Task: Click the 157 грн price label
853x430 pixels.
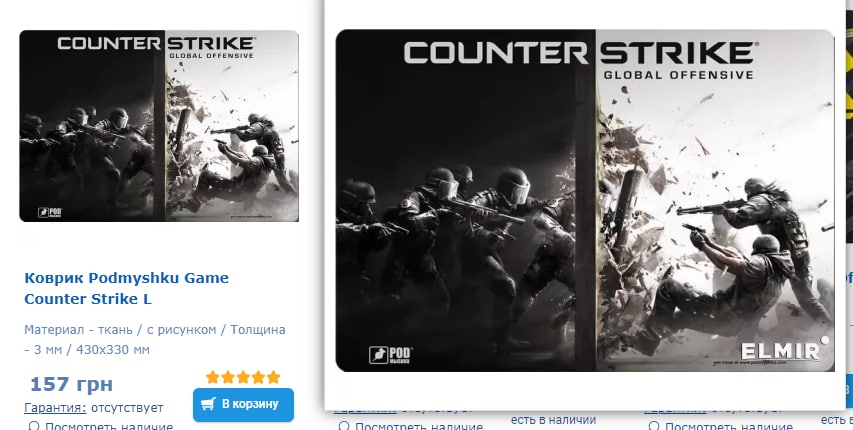Action: (x=71, y=384)
